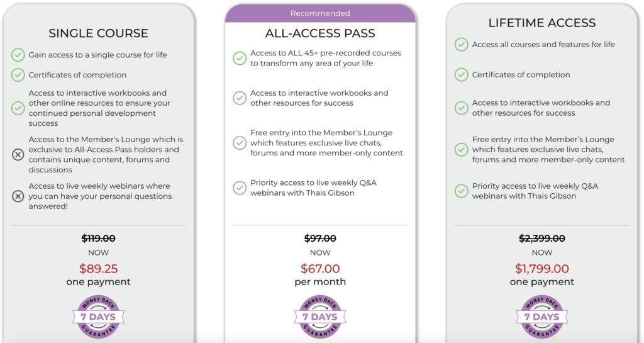Click the 7 Days guarantee badge under Lifetime Access
The width and height of the screenshot is (644, 343).
point(541,317)
